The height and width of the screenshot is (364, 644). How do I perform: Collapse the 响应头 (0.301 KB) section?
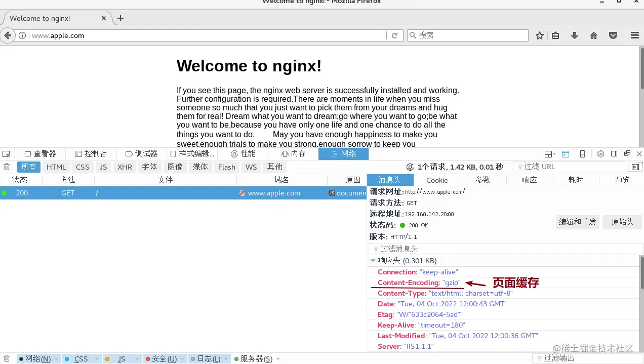[373, 260]
